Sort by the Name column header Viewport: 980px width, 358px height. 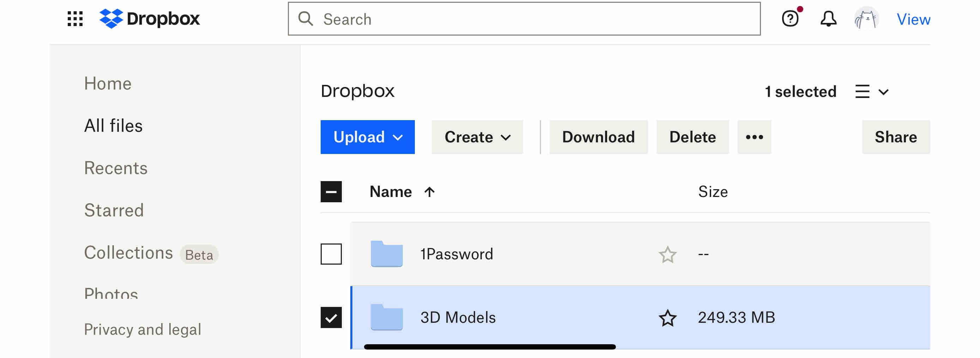pyautogui.click(x=391, y=192)
